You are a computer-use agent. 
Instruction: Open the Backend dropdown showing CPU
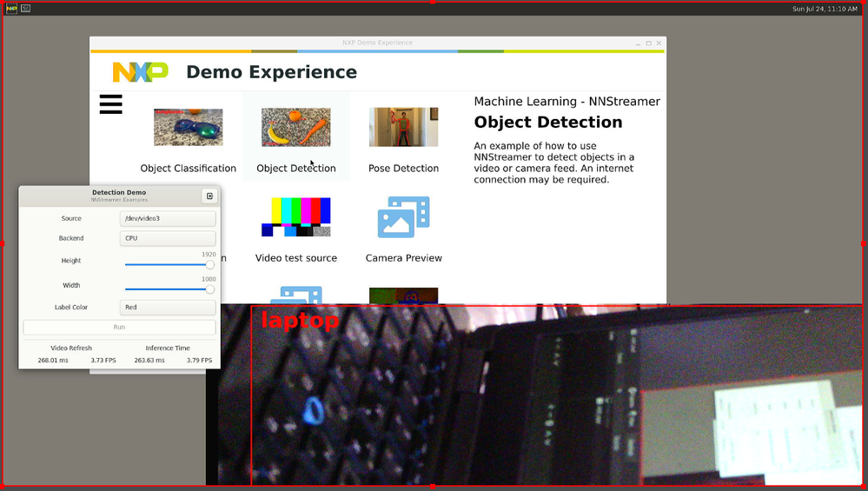coord(168,239)
